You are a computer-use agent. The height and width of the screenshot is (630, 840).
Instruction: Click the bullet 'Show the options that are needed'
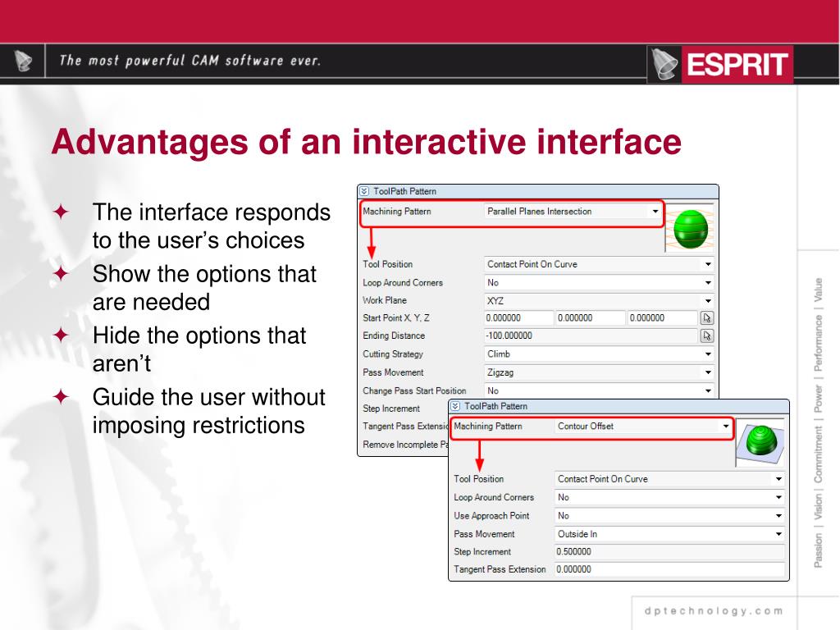(x=204, y=288)
